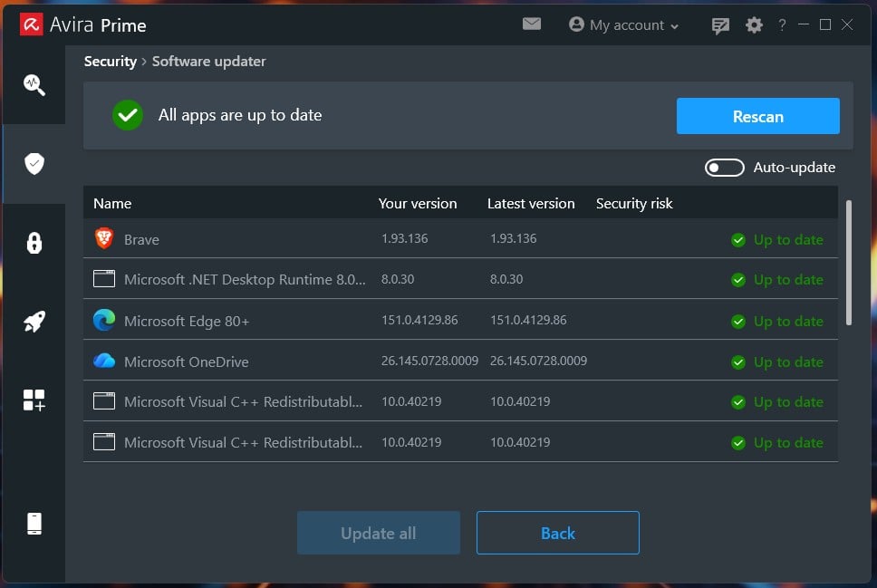Click the green check in OneDrive row

coord(738,362)
